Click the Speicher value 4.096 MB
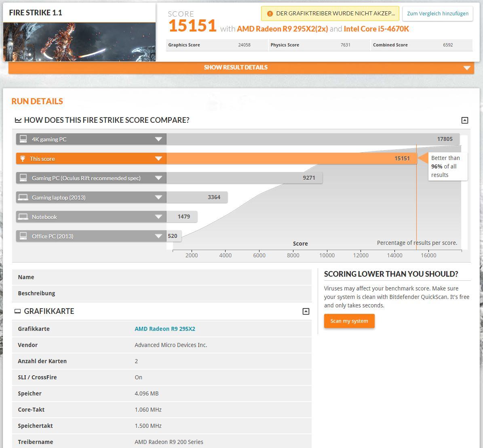Screen dimensions: 483x448 click(x=147, y=393)
